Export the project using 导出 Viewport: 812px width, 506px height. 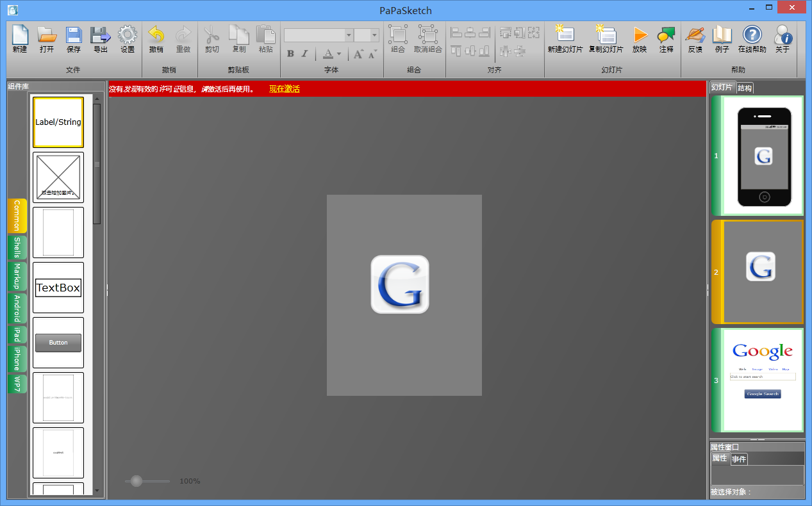tap(101, 39)
